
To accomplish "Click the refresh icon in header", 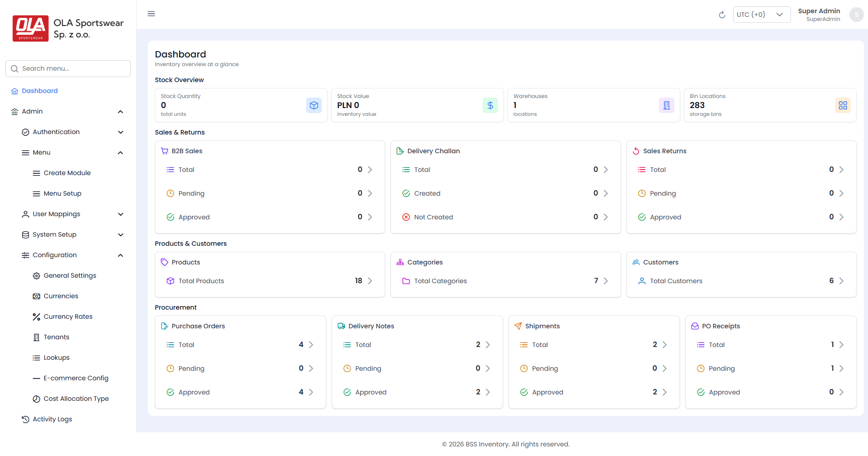I will pos(722,15).
